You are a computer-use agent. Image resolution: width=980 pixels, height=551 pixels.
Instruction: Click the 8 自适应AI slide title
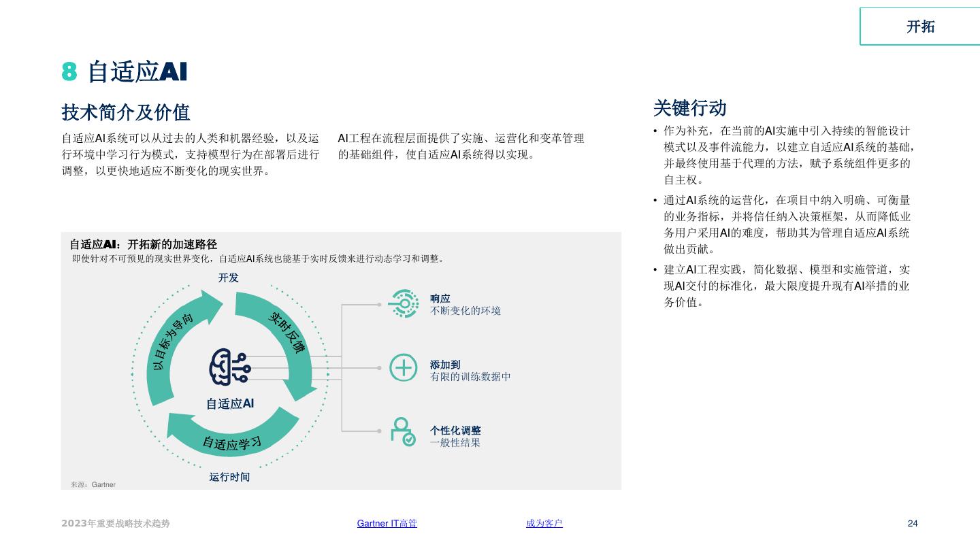pos(125,71)
